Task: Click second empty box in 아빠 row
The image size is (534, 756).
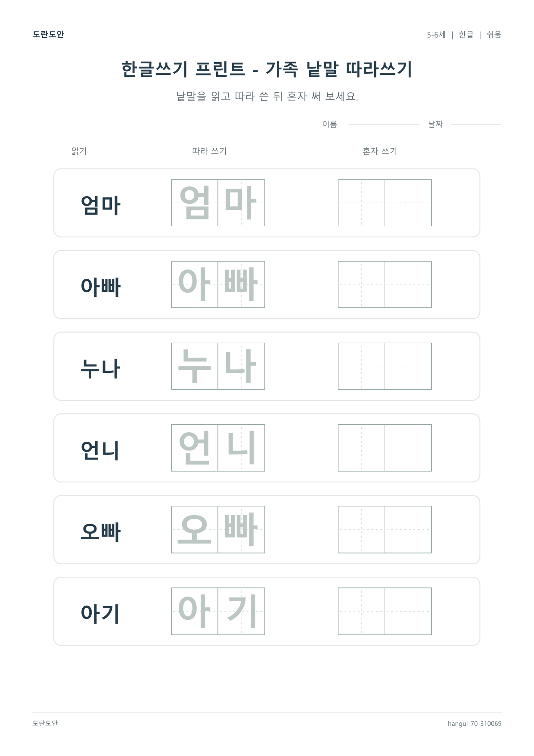Action: [x=408, y=284]
